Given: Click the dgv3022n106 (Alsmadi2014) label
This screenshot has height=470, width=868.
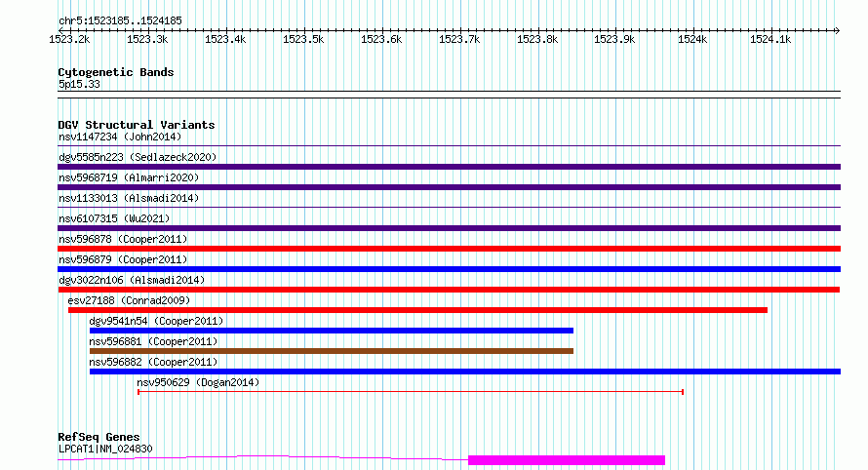Looking at the screenshot, I should coord(132,280).
